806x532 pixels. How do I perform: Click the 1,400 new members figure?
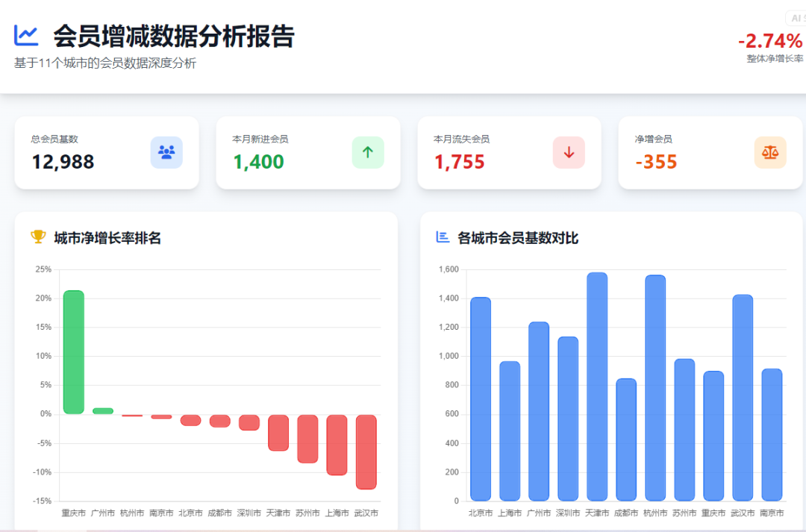[257, 162]
